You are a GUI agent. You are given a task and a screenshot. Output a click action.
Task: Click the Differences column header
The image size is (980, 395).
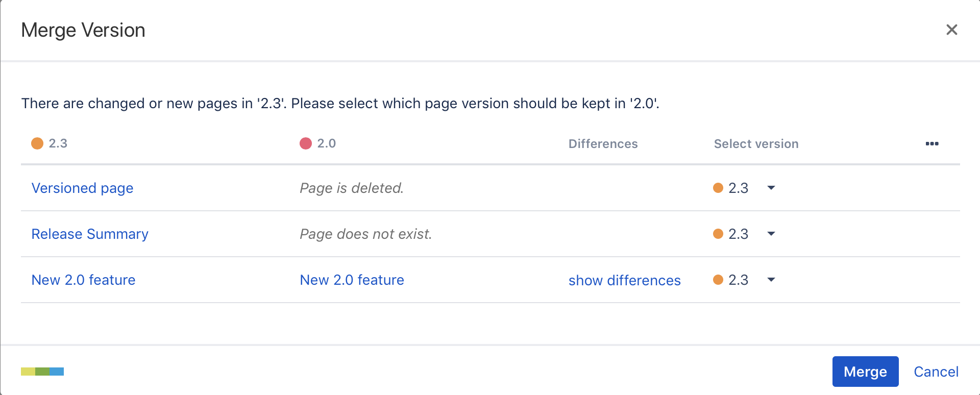coord(603,144)
